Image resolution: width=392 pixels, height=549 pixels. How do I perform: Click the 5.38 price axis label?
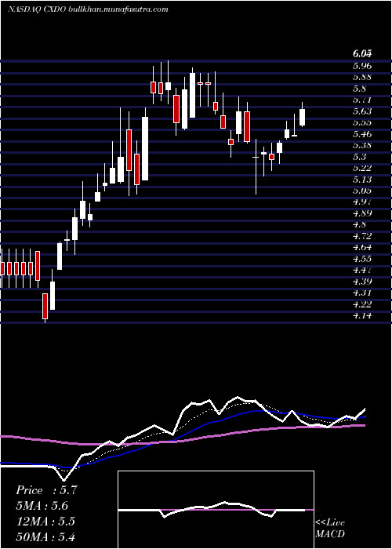(362, 145)
